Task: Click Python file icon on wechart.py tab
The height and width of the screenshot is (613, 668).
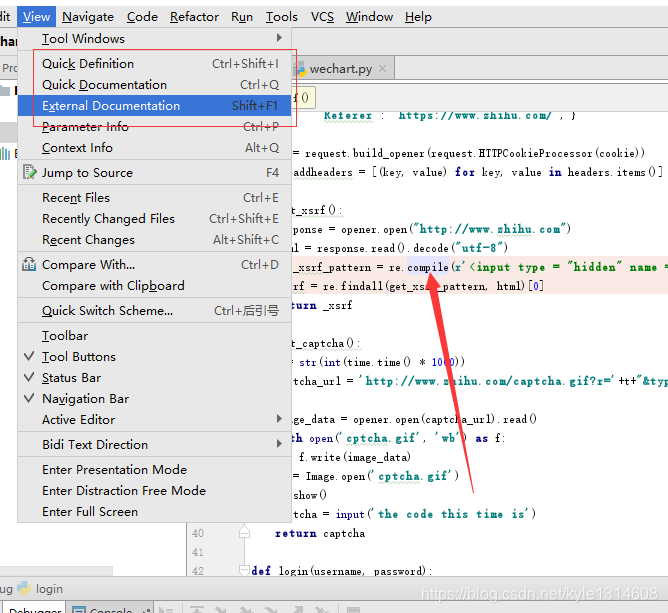Action: coord(301,69)
